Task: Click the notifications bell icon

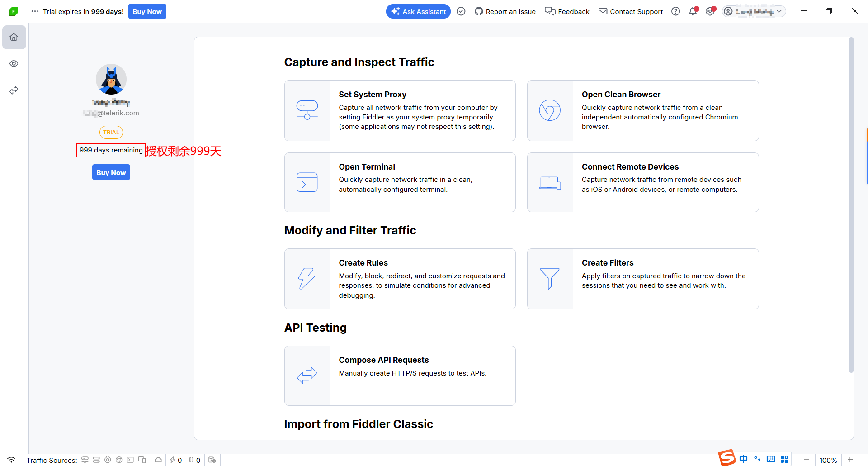Action: (693, 11)
